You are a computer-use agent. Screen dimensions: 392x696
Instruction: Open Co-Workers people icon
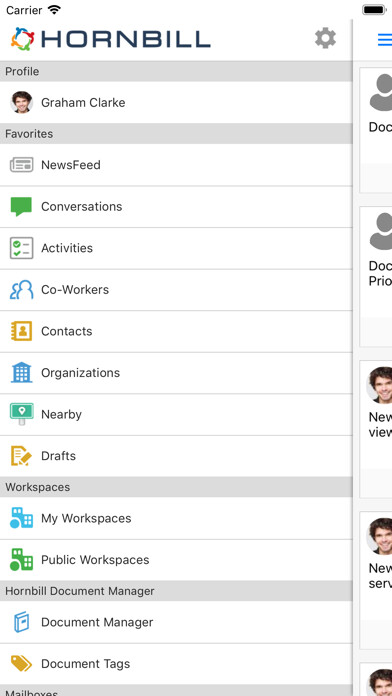tap(21, 290)
